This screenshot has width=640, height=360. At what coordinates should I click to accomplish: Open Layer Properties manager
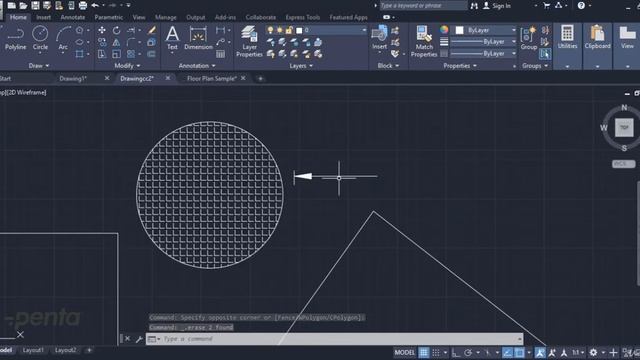coord(249,41)
